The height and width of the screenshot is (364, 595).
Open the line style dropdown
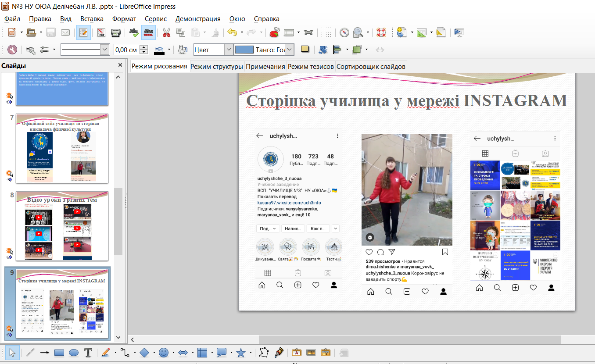click(x=105, y=50)
